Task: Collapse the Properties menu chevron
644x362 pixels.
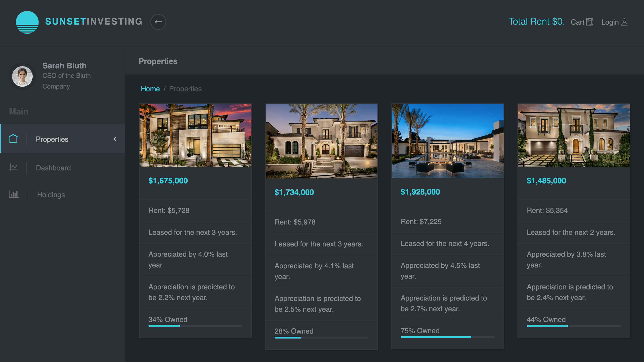Action: pos(115,139)
